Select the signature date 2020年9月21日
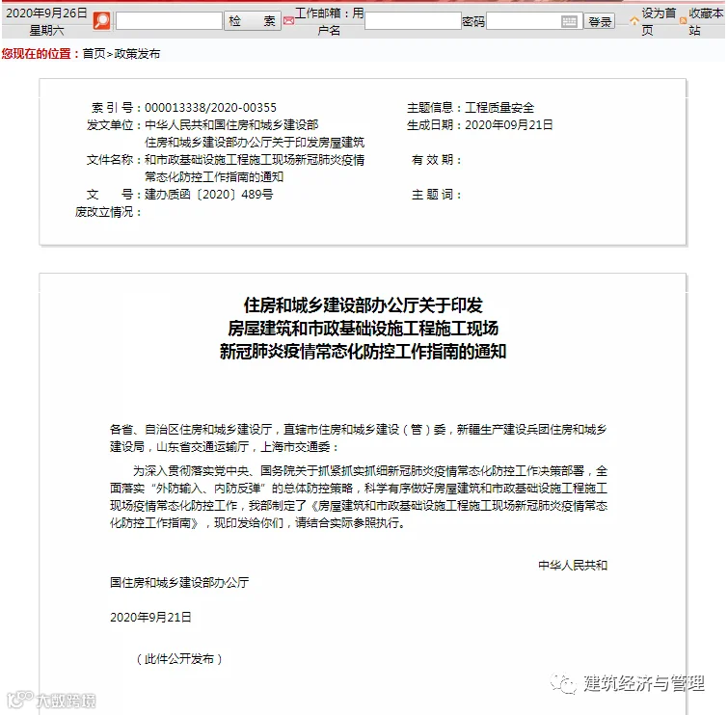The width and height of the screenshot is (728, 715). click(150, 618)
